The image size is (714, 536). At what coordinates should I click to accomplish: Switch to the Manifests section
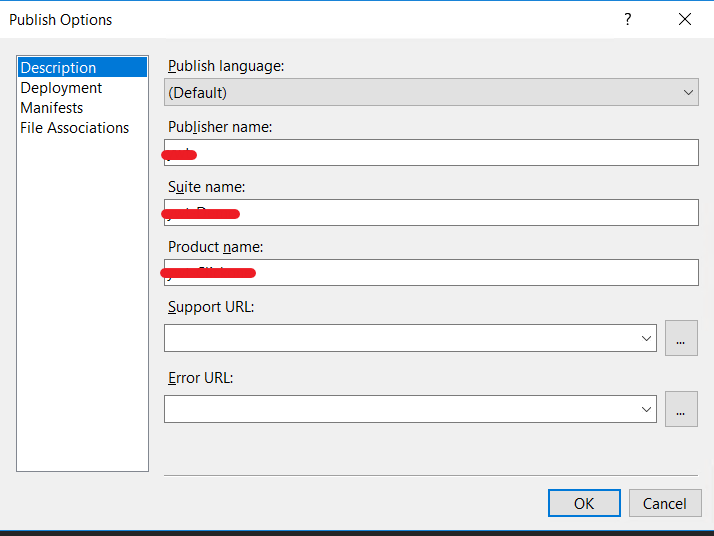[x=52, y=108]
